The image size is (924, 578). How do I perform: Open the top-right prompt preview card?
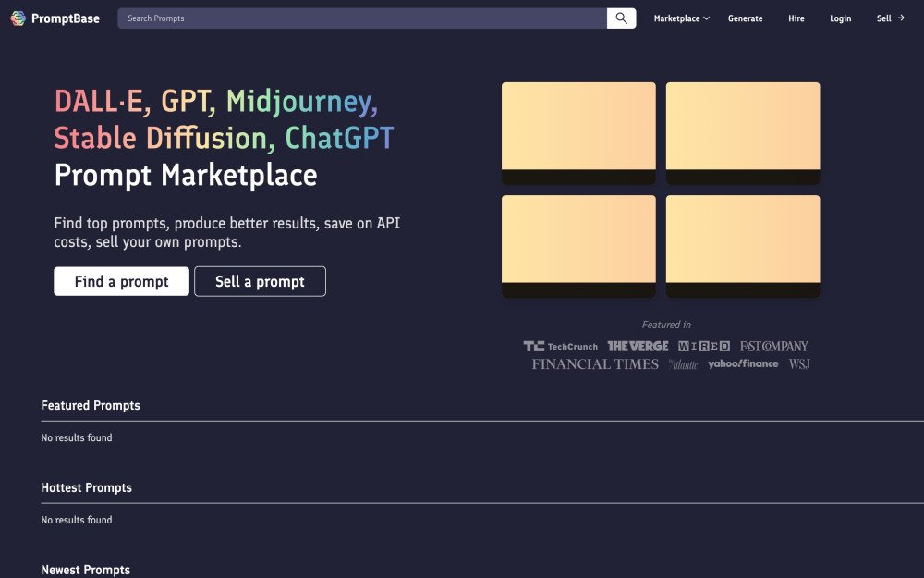coord(743,133)
